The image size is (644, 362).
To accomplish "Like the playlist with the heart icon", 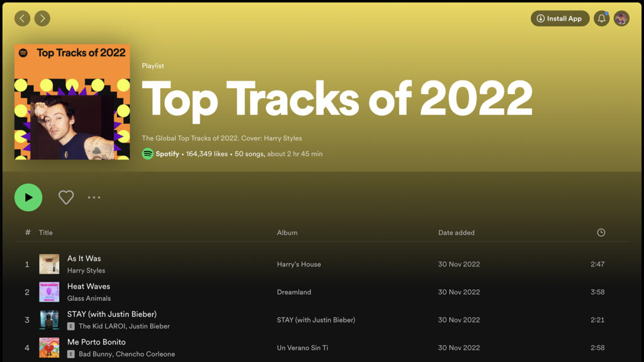I will [65, 197].
